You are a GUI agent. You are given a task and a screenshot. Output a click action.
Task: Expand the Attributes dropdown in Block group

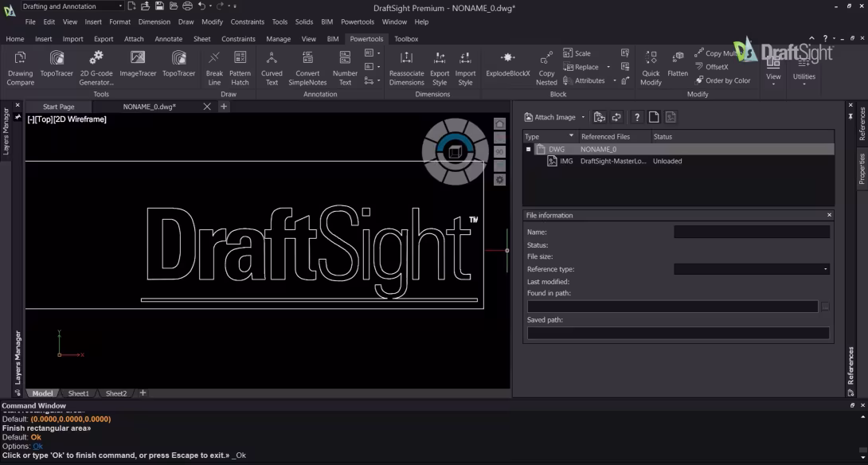[615, 80]
